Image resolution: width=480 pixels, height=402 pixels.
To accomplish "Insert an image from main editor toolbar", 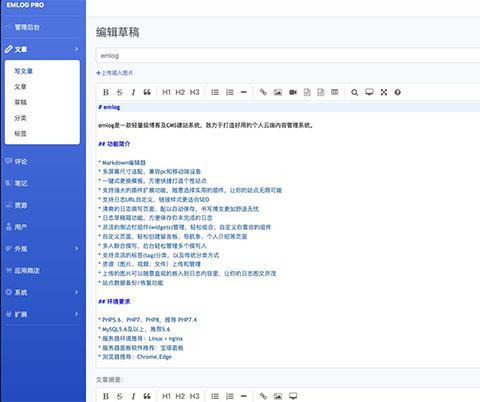I will (x=278, y=92).
